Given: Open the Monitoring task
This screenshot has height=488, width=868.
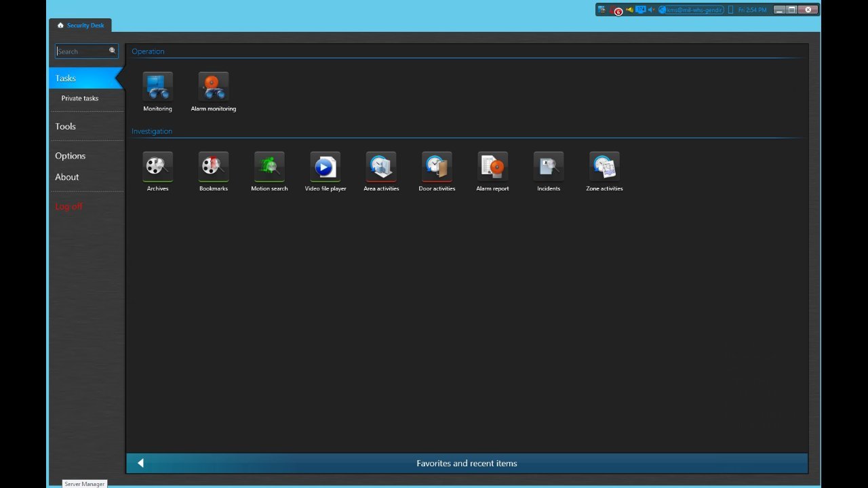Looking at the screenshot, I should pos(157,87).
